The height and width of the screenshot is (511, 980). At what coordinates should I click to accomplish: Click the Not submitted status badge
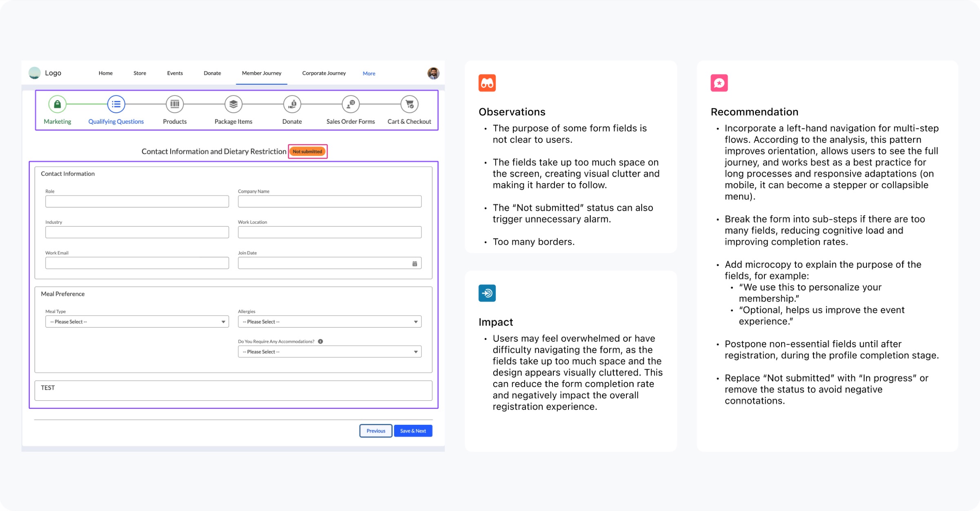[x=307, y=152]
